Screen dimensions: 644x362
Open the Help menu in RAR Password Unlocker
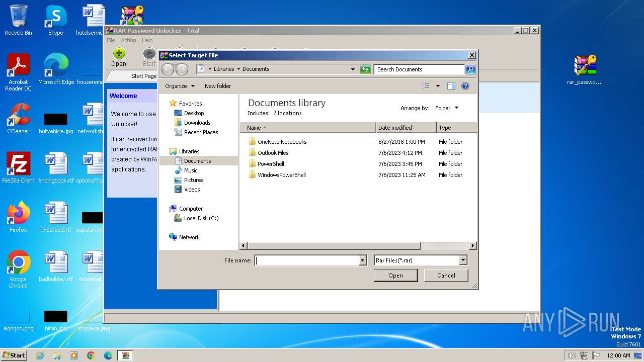pos(147,40)
